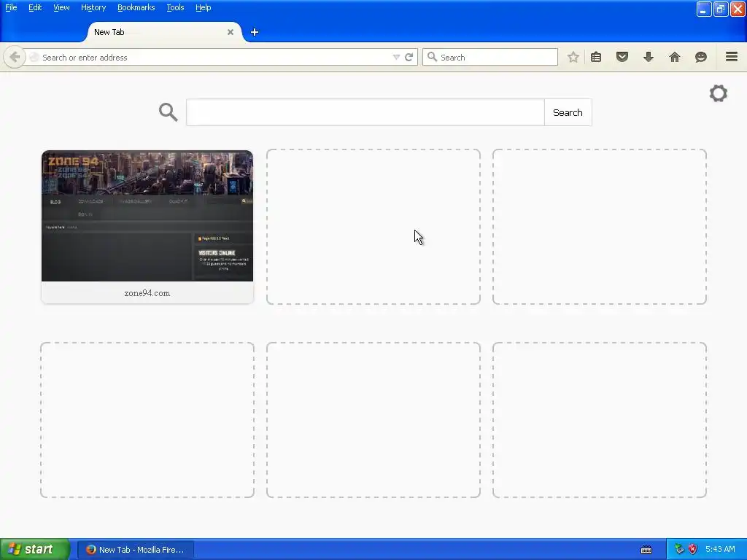Click the large magnifier icon beside page search
This screenshot has height=560, width=747.
169,112
